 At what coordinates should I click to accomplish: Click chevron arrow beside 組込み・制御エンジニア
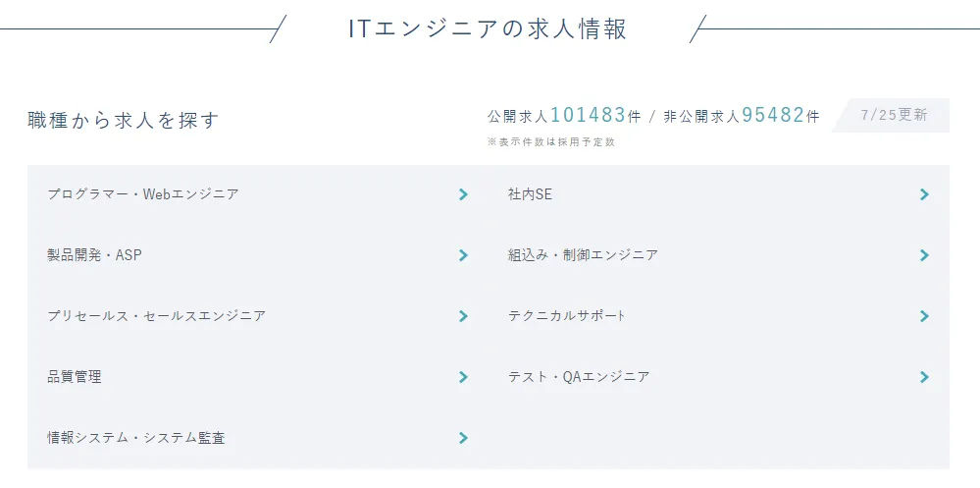point(924,255)
